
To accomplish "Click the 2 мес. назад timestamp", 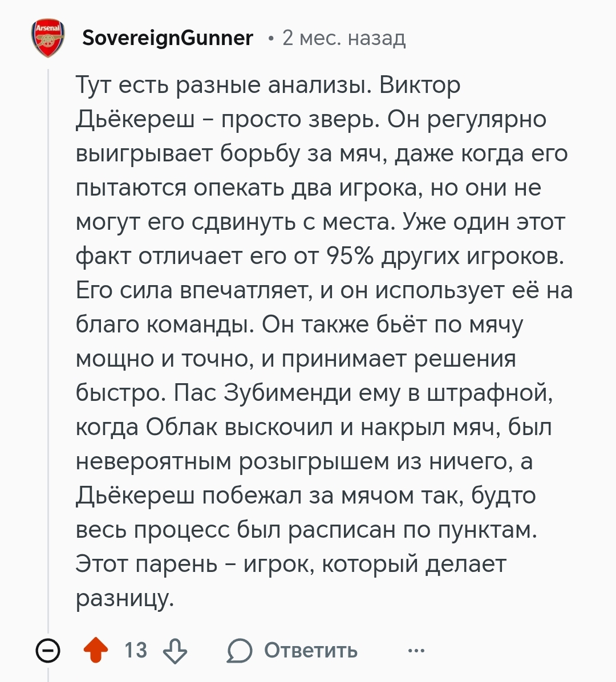I will (x=344, y=38).
